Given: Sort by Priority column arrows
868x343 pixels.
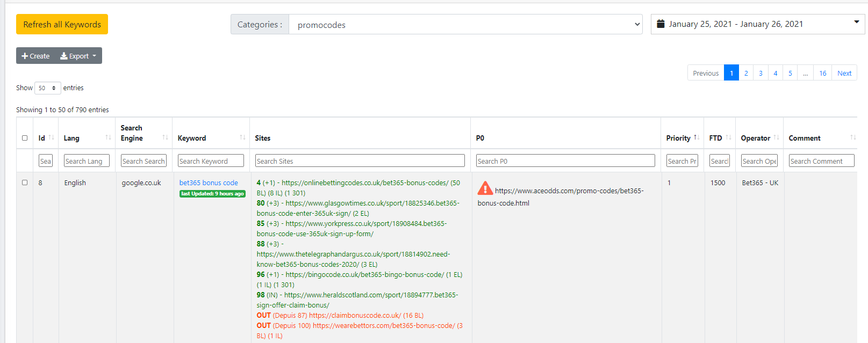Looking at the screenshot, I should (697, 138).
